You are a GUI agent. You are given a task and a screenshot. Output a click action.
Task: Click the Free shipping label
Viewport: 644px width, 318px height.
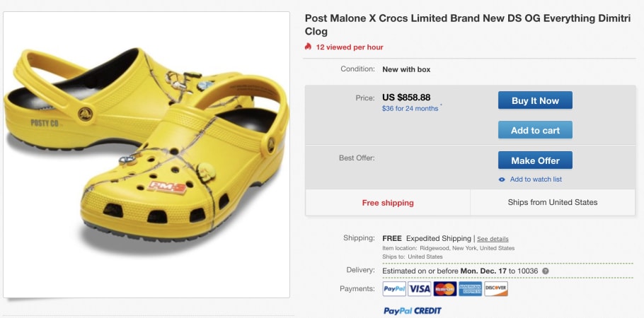(x=388, y=203)
